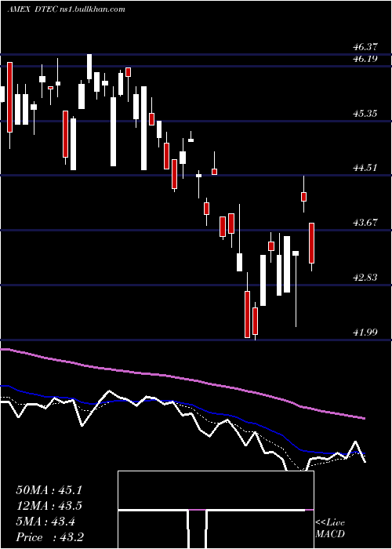Click the 12MA : 43.5 readout
The height and width of the screenshot is (549, 392).
pos(49,506)
